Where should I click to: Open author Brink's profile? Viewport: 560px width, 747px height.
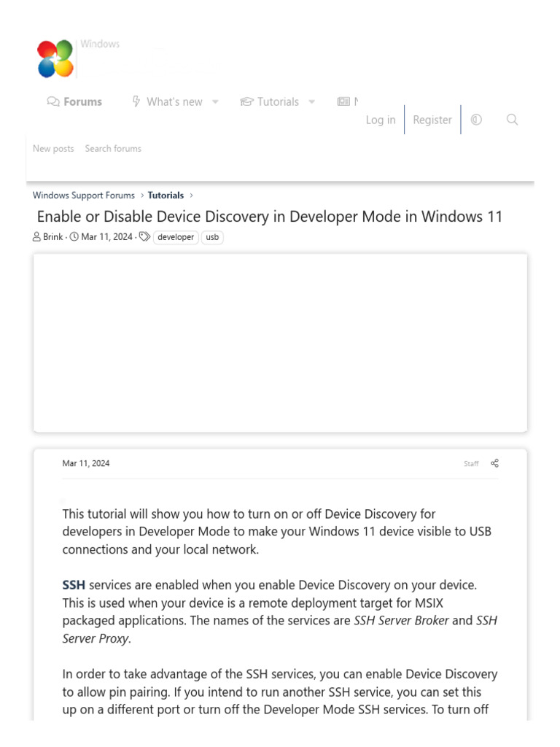tap(52, 237)
